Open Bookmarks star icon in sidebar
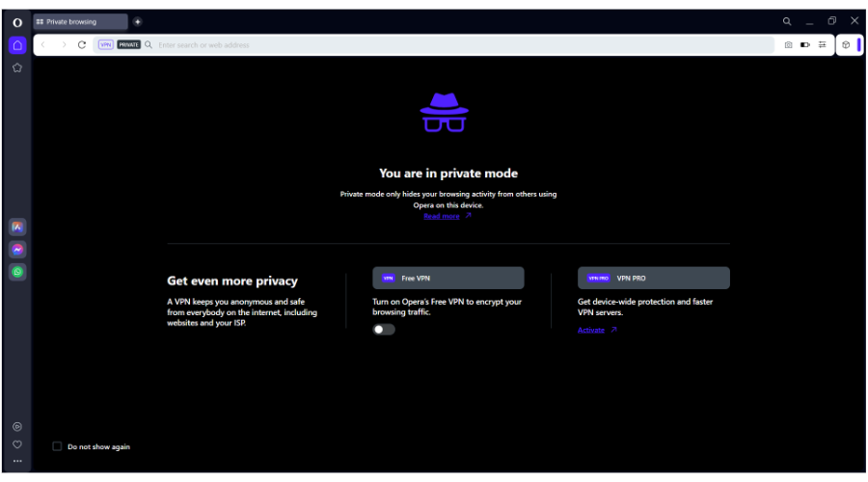 (17, 67)
